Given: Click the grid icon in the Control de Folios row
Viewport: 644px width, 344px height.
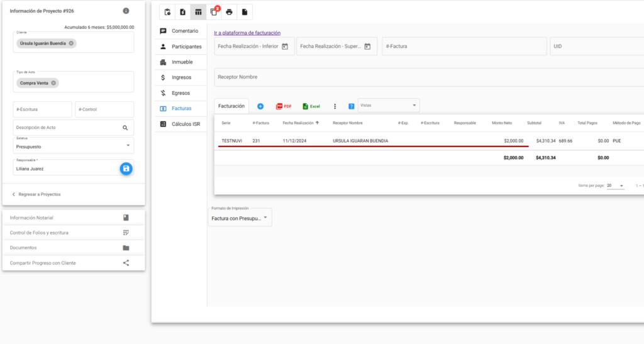Looking at the screenshot, I should (126, 233).
